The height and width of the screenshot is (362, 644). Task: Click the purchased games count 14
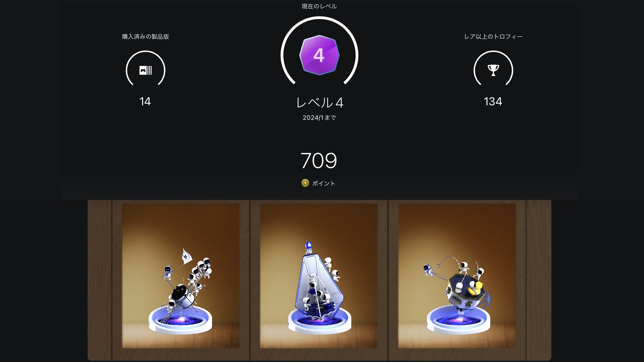pyautogui.click(x=145, y=101)
